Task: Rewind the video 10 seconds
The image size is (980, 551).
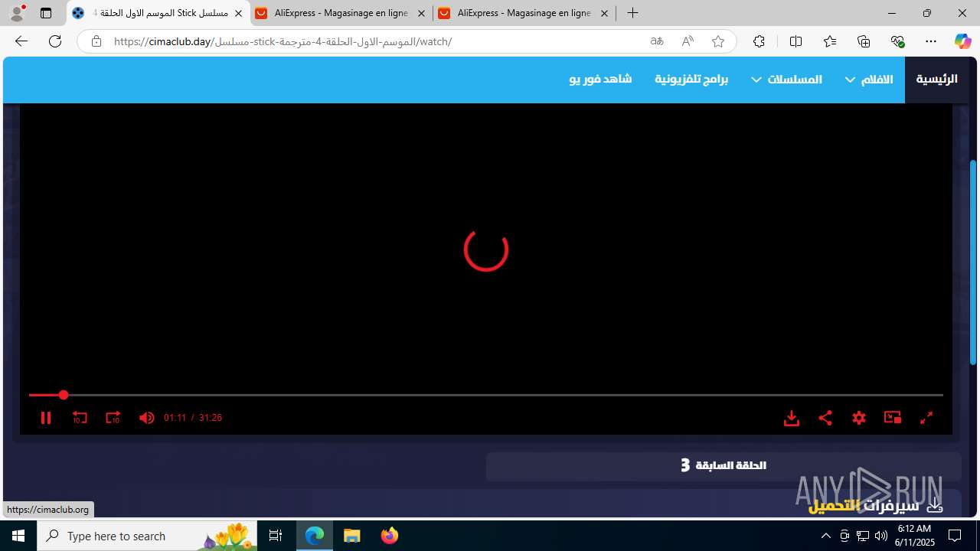Action: (x=80, y=418)
